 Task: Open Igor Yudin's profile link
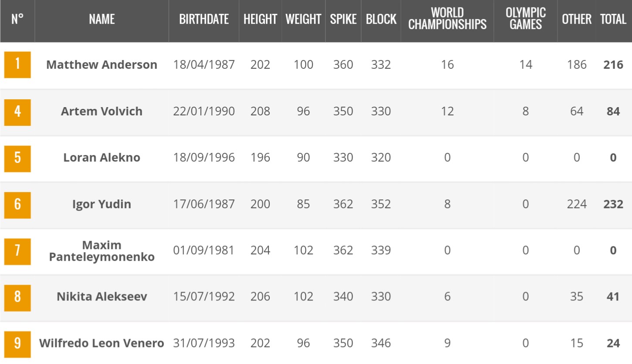[102, 204]
